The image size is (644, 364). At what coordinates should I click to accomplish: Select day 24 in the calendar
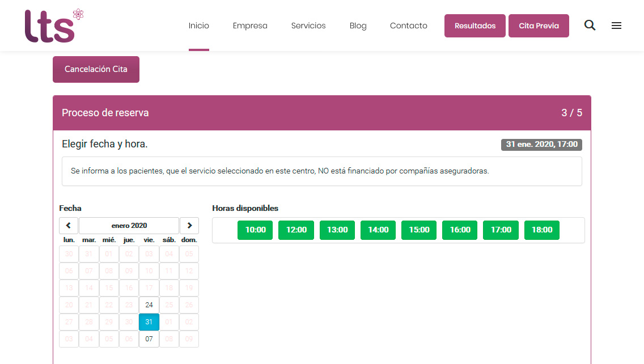[x=149, y=305]
